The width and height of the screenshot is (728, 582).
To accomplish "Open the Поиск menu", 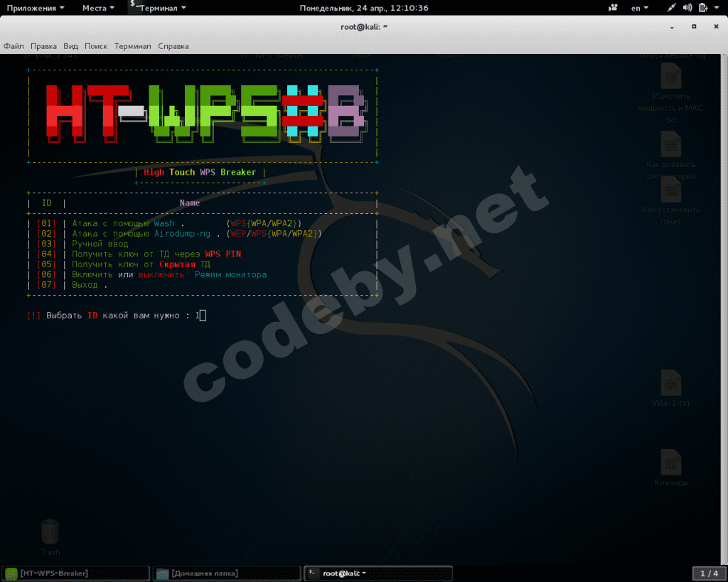I will (x=96, y=46).
